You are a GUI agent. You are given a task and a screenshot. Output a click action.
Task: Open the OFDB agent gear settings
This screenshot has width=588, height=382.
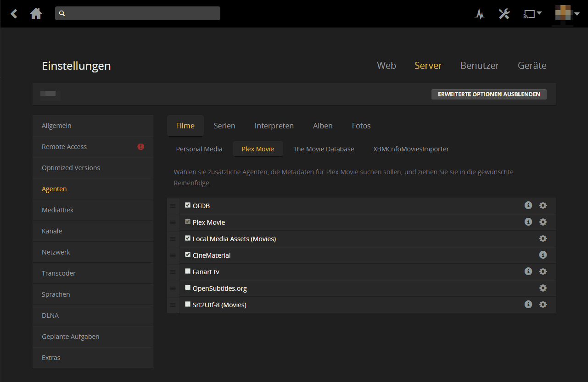pos(543,205)
